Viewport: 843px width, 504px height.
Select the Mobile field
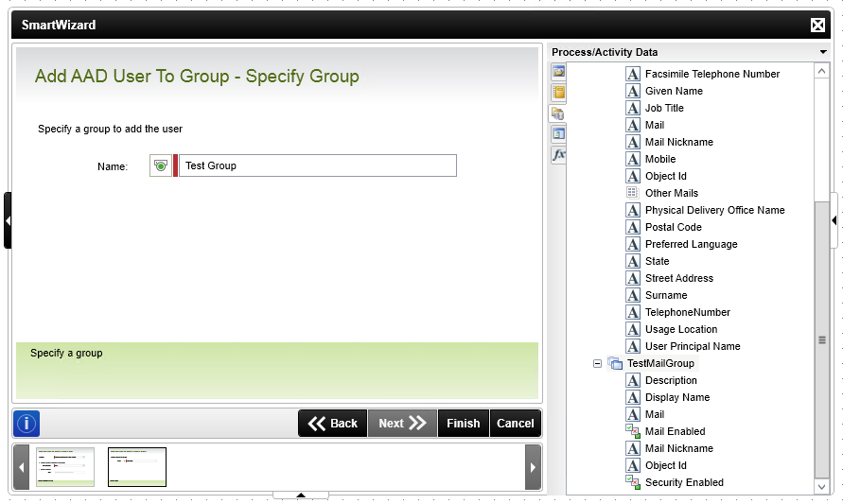coord(659,159)
